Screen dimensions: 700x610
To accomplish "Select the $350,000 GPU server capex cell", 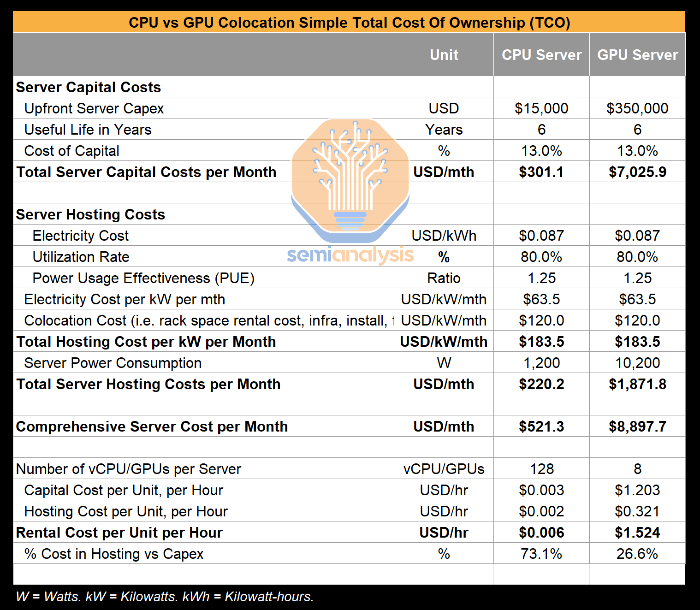I will 637,108.
